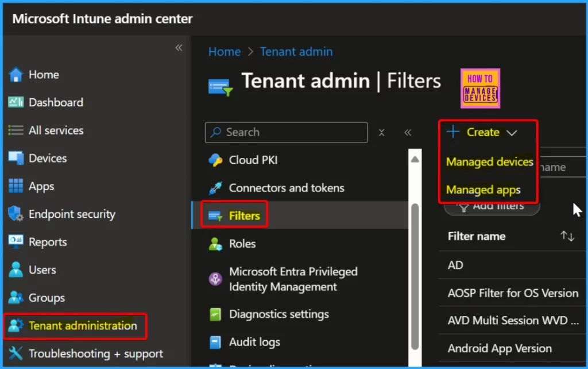Open Cloud PKI menu entry
Viewport: 588px width, 369px height.
[253, 160]
